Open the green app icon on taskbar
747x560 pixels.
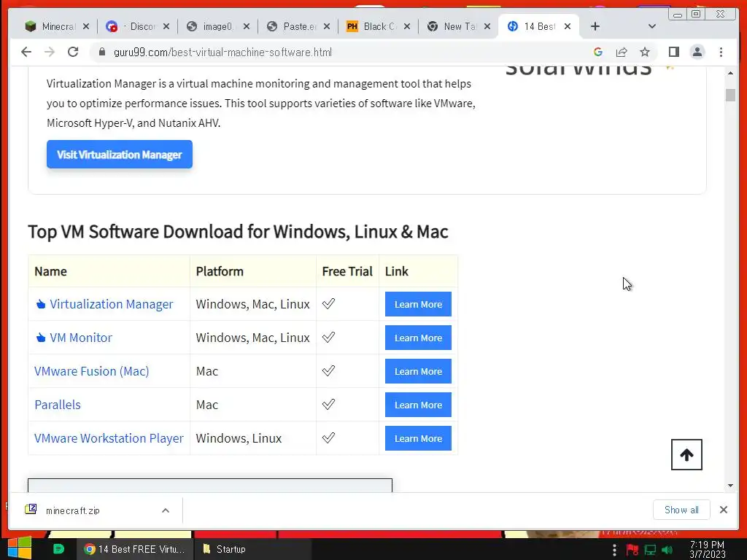coord(58,549)
